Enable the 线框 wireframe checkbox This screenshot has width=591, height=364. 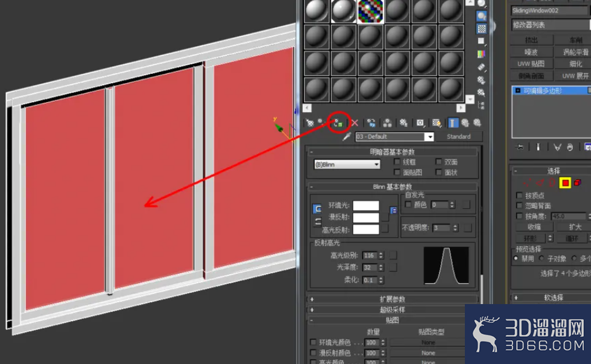[x=397, y=161]
